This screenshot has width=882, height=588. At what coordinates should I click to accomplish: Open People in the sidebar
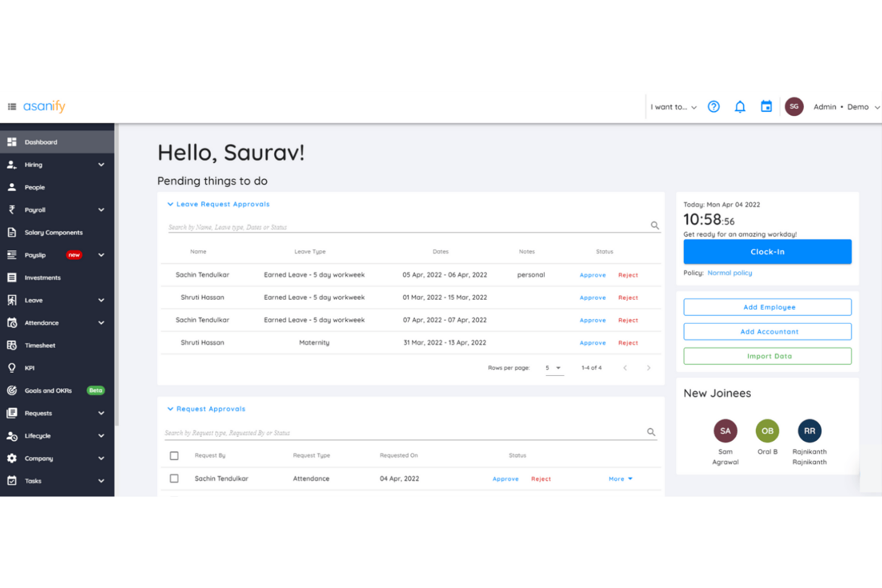click(x=57, y=187)
